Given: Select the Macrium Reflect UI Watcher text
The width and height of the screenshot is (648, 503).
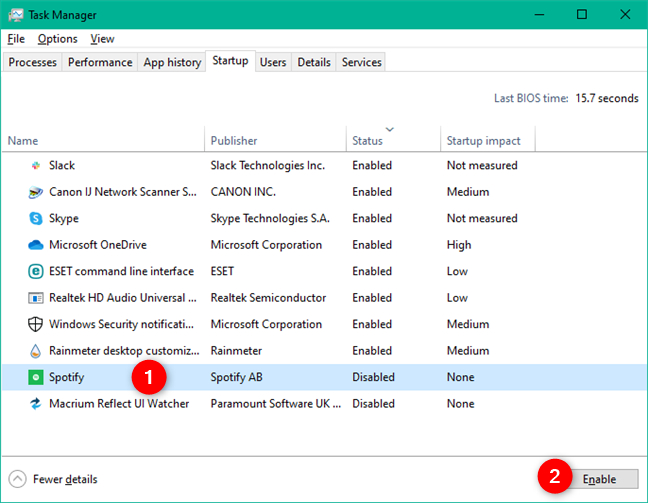Looking at the screenshot, I should [119, 403].
